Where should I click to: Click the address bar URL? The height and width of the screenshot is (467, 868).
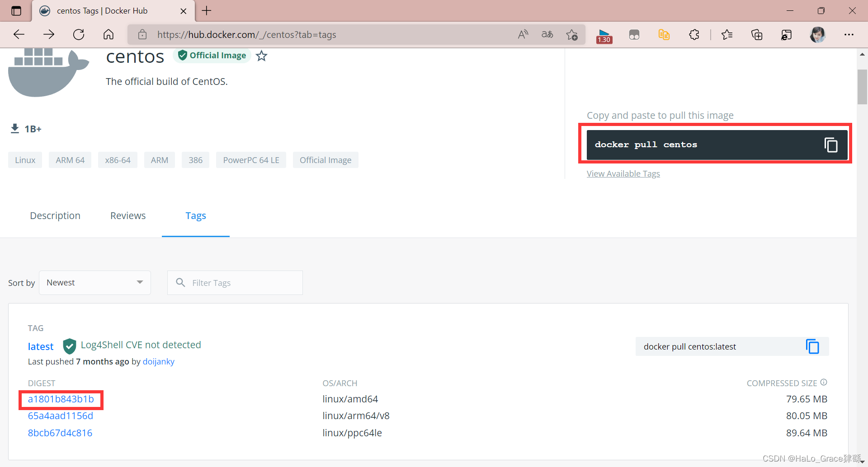click(x=247, y=35)
